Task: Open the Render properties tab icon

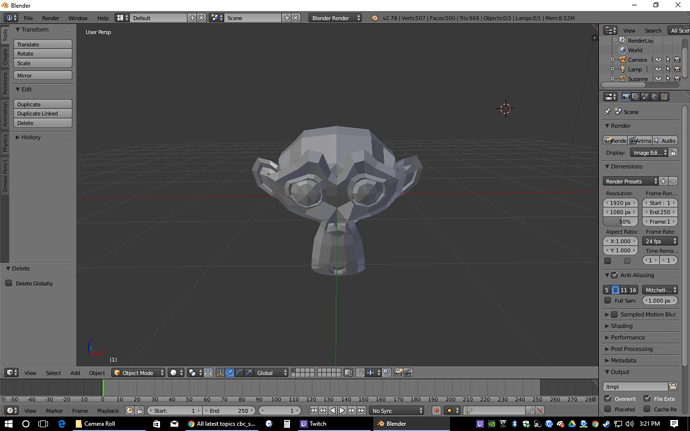Action: 626,96
